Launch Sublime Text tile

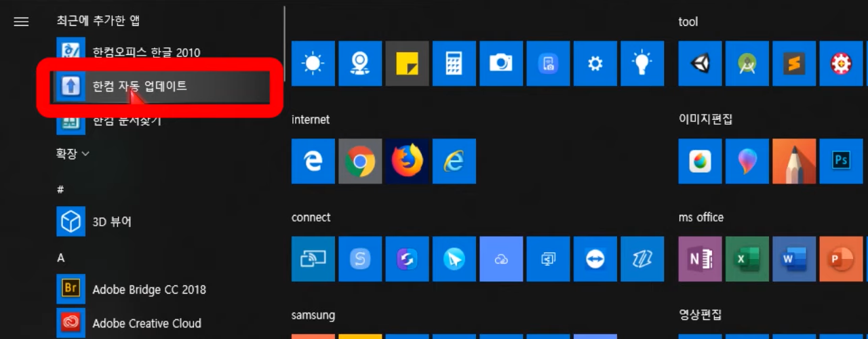[x=794, y=64]
